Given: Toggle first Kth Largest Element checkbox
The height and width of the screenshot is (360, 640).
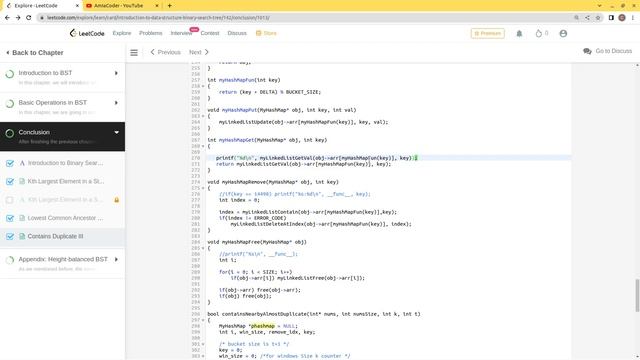Looking at the screenshot, I should tap(10, 182).
